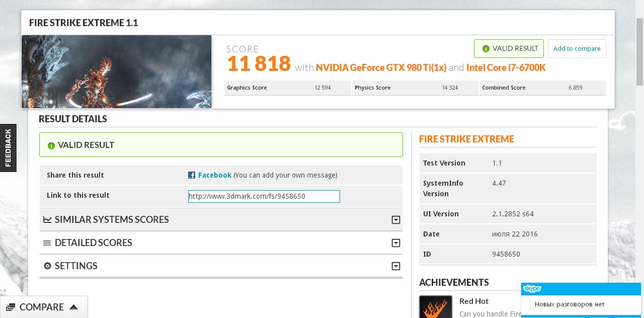Viewport: 644px width, 318px height.
Task: Click the ACHIEVEMENTS heading
Action: click(x=454, y=282)
